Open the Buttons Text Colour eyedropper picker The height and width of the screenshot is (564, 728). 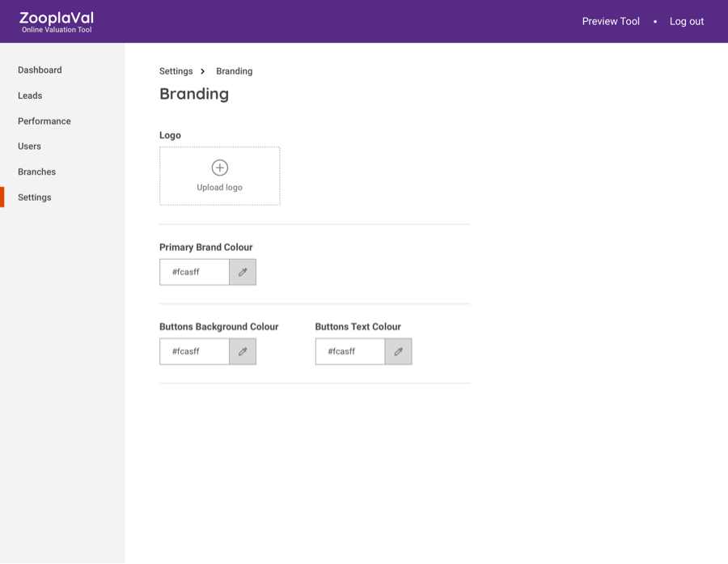[398, 351]
